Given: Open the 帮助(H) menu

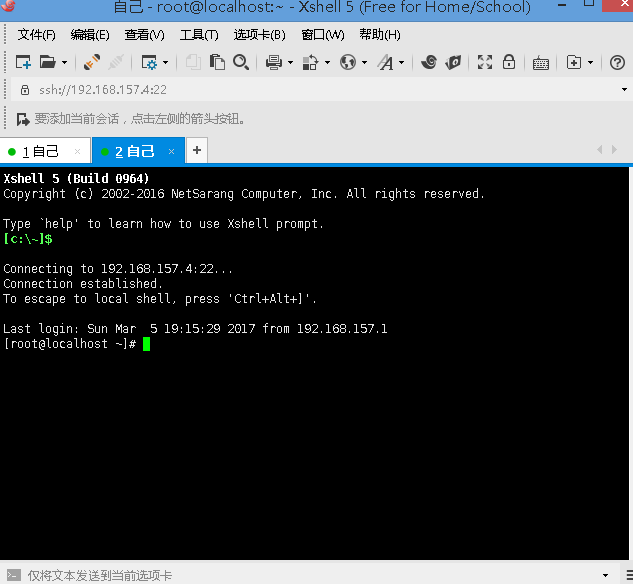Looking at the screenshot, I should [380, 35].
